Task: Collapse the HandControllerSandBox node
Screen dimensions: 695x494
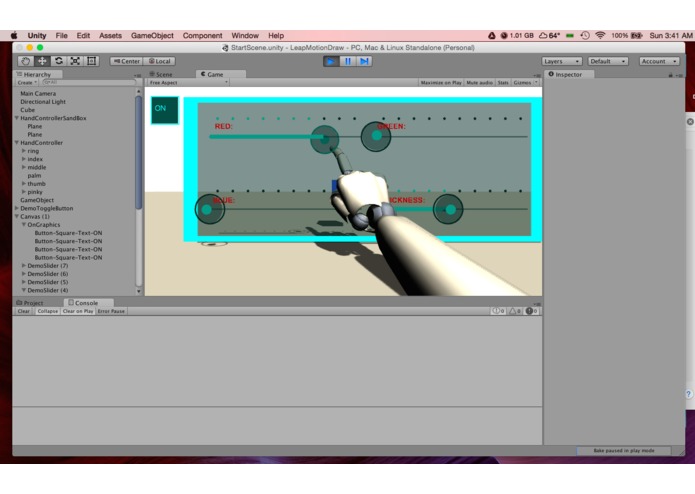Action: click(17, 118)
